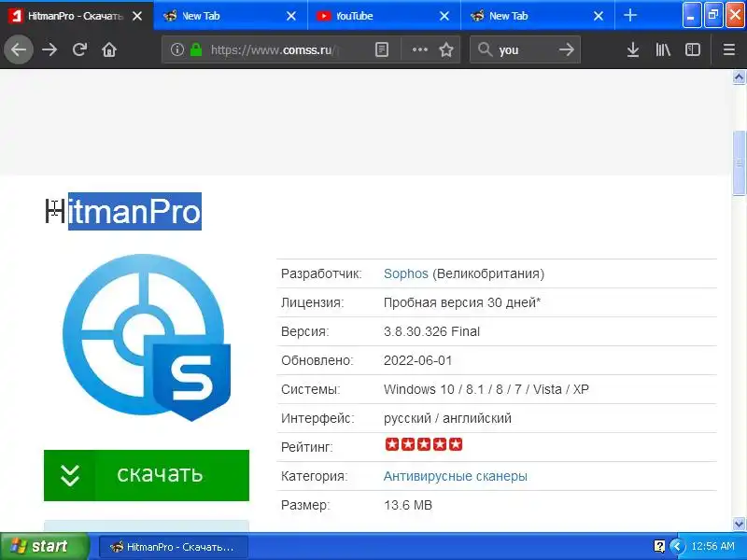
Task: Reload the current page
Action: 79,49
